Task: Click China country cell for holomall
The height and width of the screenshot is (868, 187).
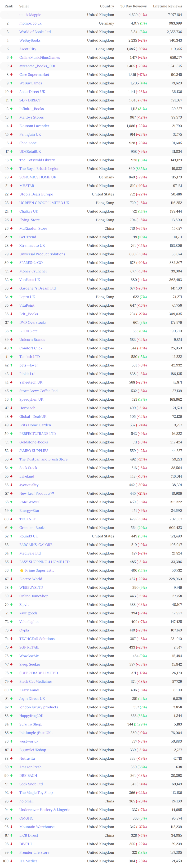Action: coord(109,801)
